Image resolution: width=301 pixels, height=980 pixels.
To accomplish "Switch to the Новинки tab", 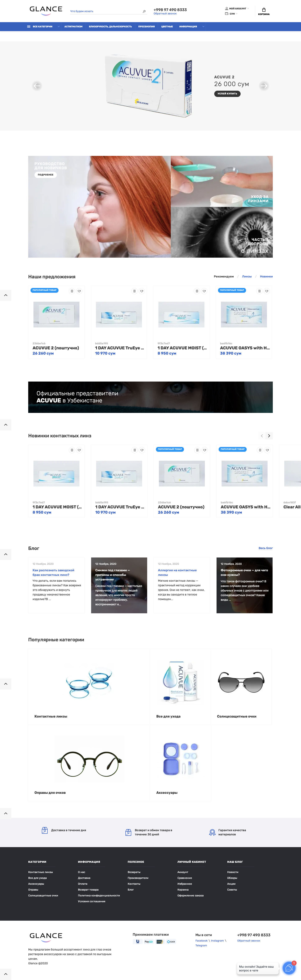I will [x=266, y=277].
